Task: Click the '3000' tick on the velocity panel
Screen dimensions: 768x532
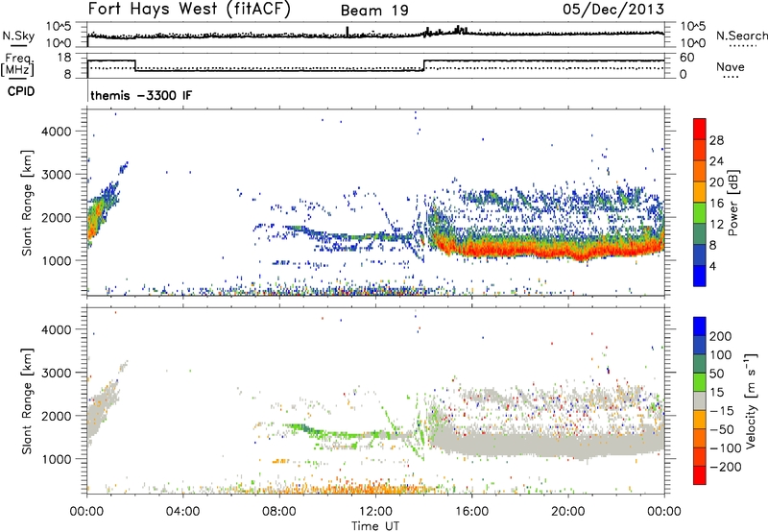Action: pyautogui.click(x=57, y=373)
